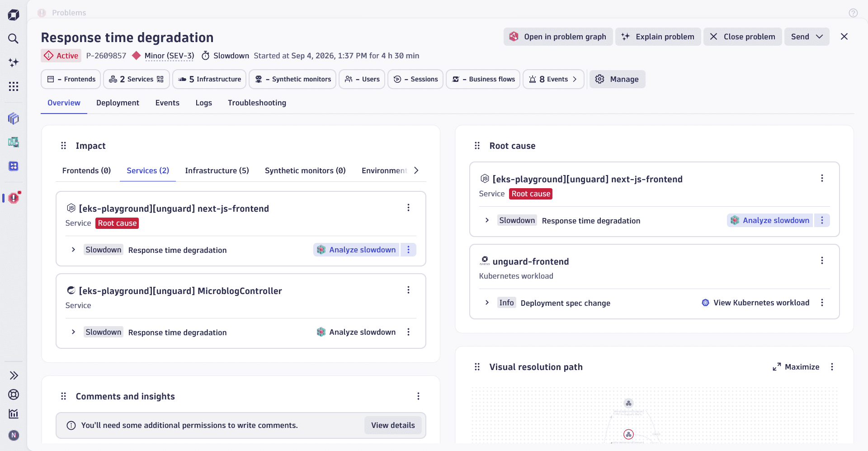Close the problem details panel with X
The image size is (868, 451).
coord(844,37)
